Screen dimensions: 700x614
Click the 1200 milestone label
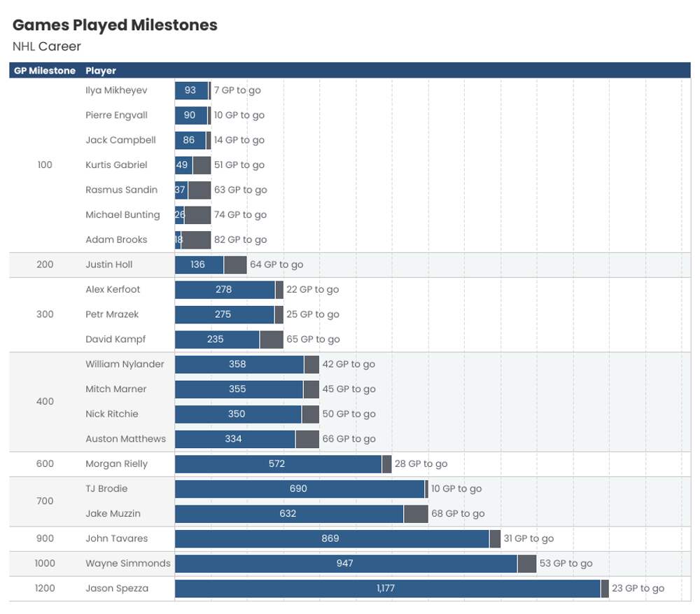pos(45,589)
